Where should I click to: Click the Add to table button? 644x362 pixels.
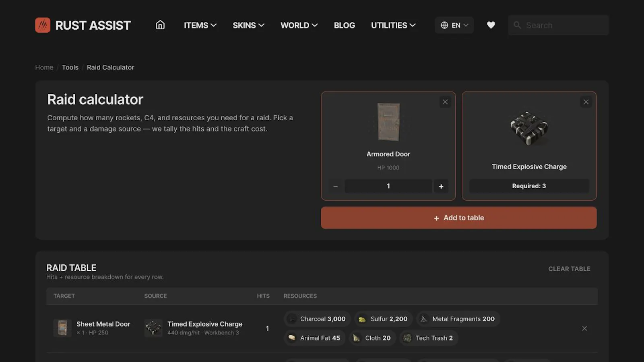click(x=459, y=218)
